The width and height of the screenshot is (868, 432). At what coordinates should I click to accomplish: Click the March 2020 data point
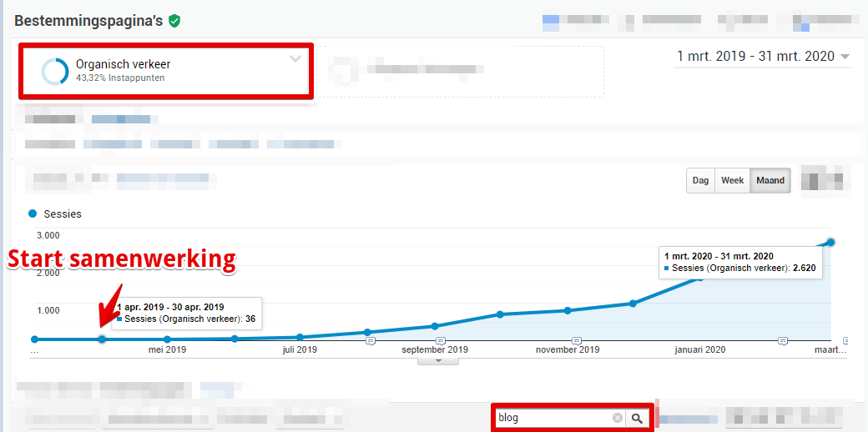coord(830,242)
